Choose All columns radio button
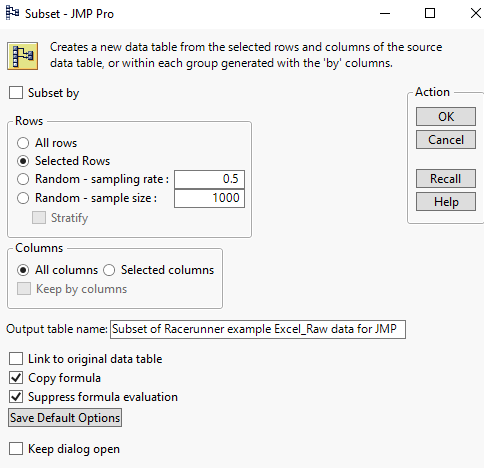484x468 pixels. (x=23, y=270)
